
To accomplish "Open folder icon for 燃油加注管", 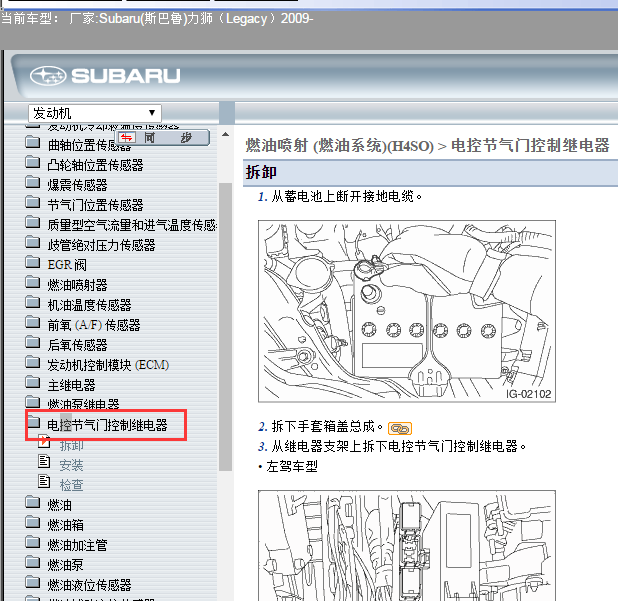I will point(33,543).
